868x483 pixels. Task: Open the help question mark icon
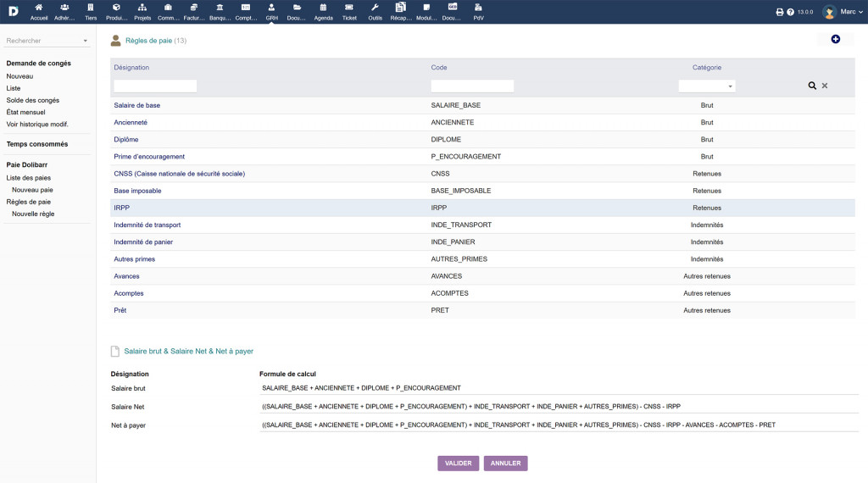(x=790, y=12)
